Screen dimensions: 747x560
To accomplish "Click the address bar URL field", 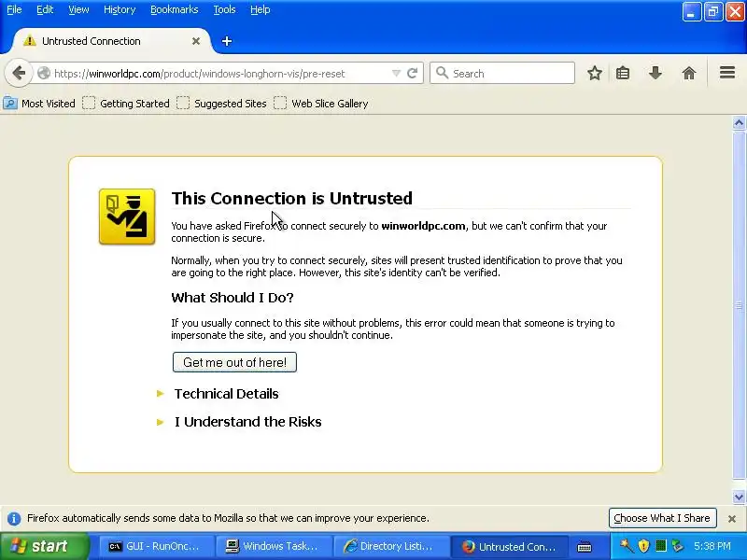I will [221, 74].
